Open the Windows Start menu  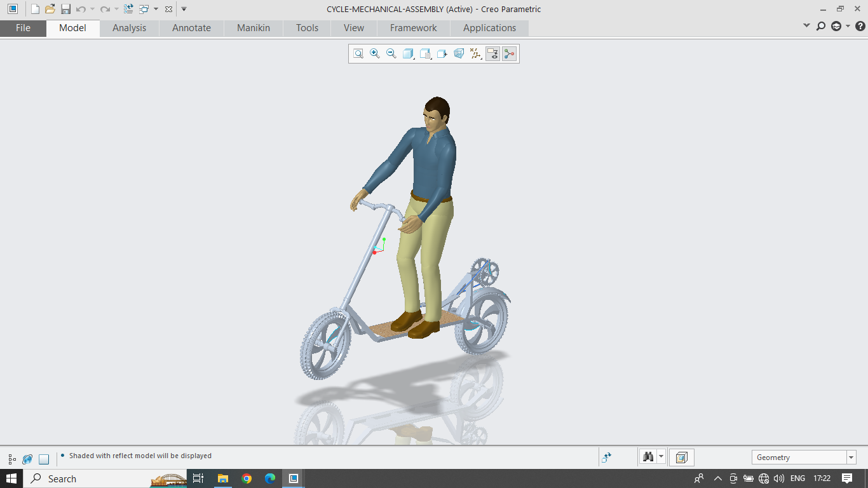(11, 478)
